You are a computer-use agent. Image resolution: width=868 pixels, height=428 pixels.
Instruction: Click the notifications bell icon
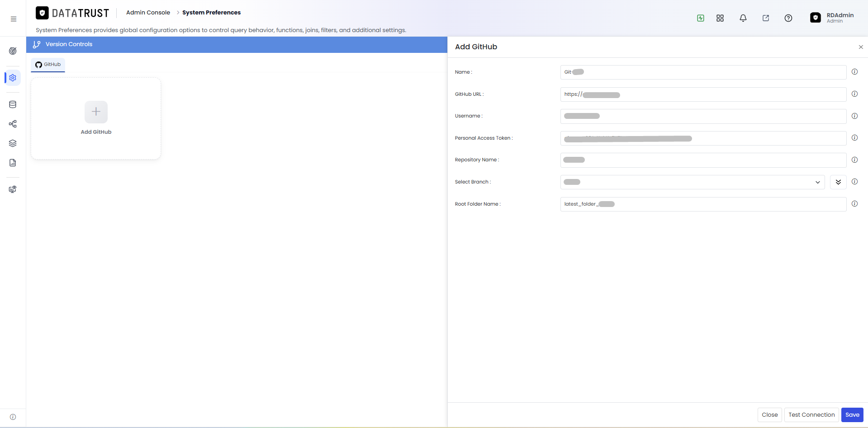tap(743, 18)
